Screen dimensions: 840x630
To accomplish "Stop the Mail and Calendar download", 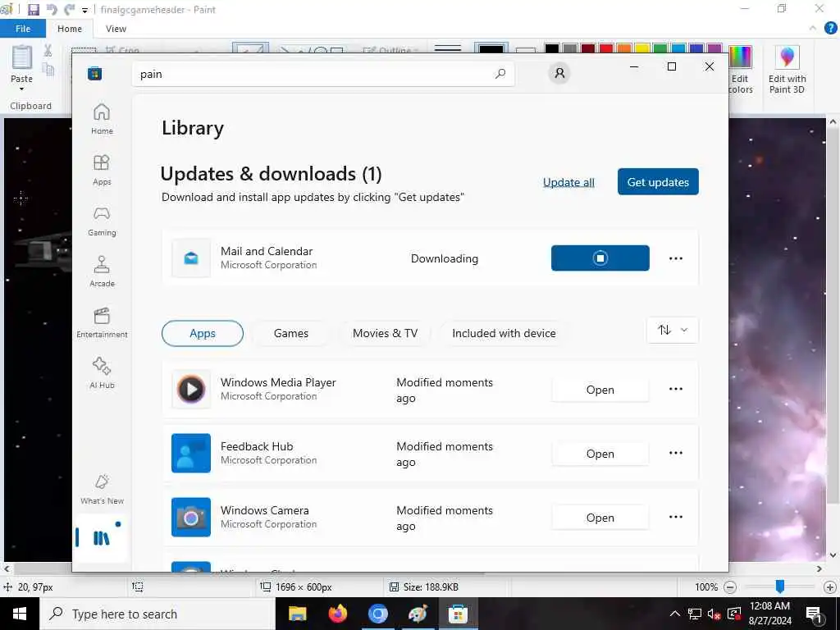I will [600, 258].
